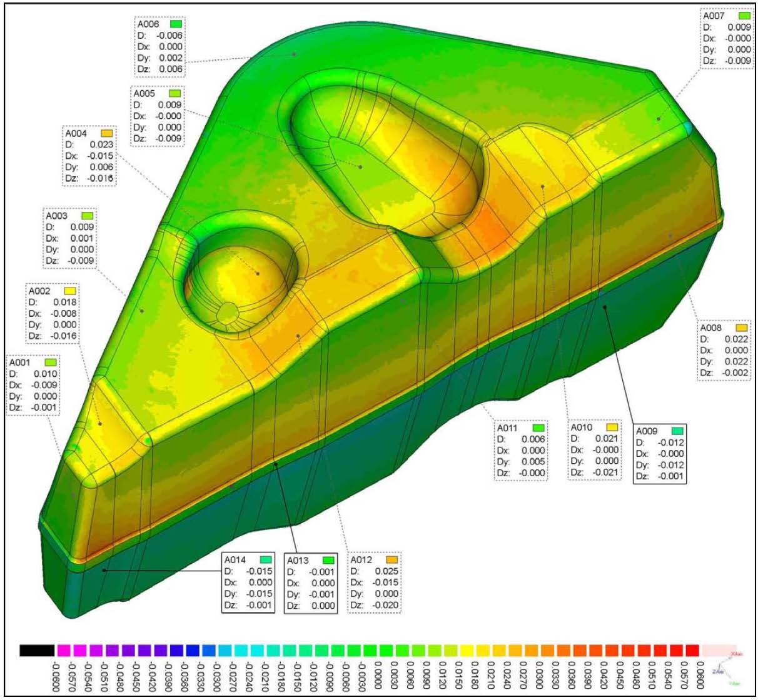Select the A005 annotation label

point(143,93)
